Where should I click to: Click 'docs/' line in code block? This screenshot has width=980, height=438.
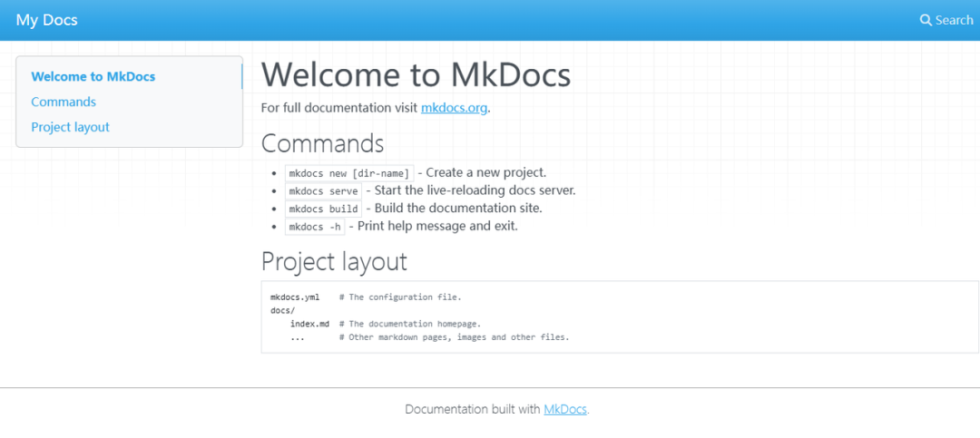(x=282, y=310)
